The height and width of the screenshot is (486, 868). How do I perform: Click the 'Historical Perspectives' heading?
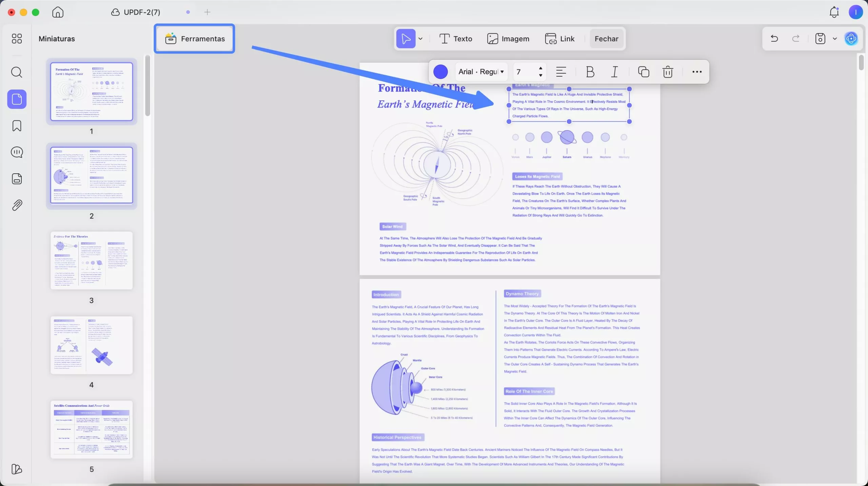click(x=397, y=438)
